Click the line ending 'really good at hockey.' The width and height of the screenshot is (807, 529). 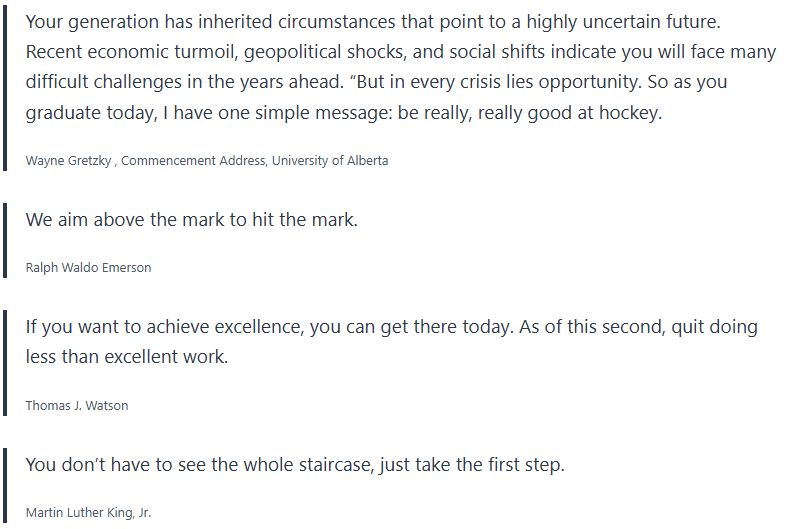[345, 113]
